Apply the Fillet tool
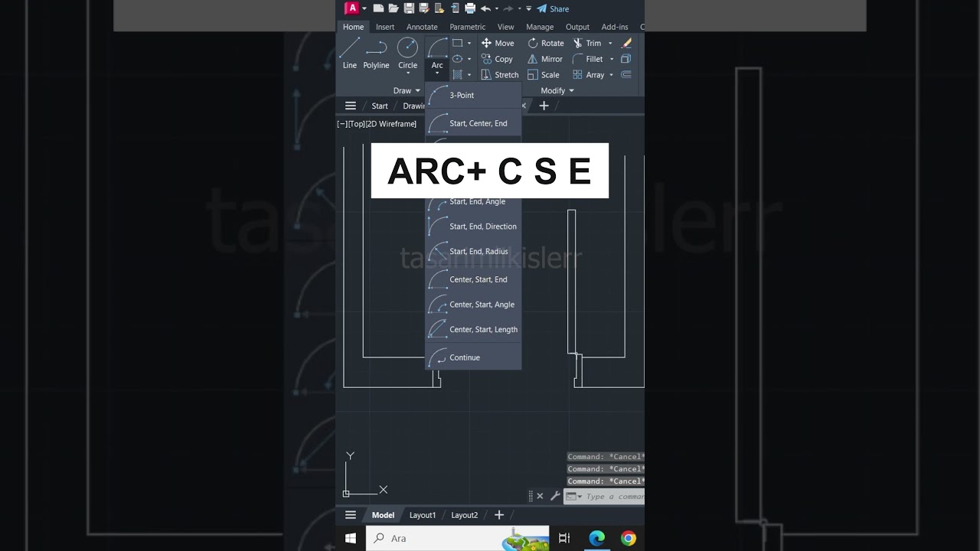The image size is (980, 551). pos(588,59)
